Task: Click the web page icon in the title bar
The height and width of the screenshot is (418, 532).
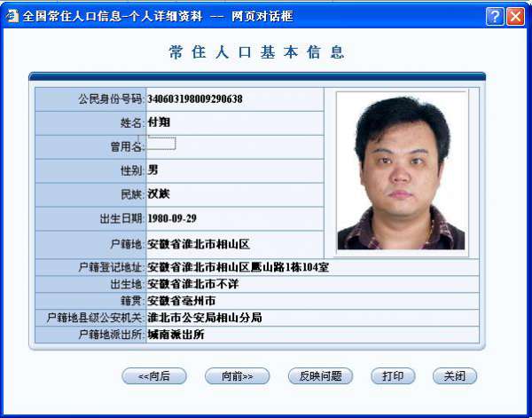Action: tap(13, 16)
